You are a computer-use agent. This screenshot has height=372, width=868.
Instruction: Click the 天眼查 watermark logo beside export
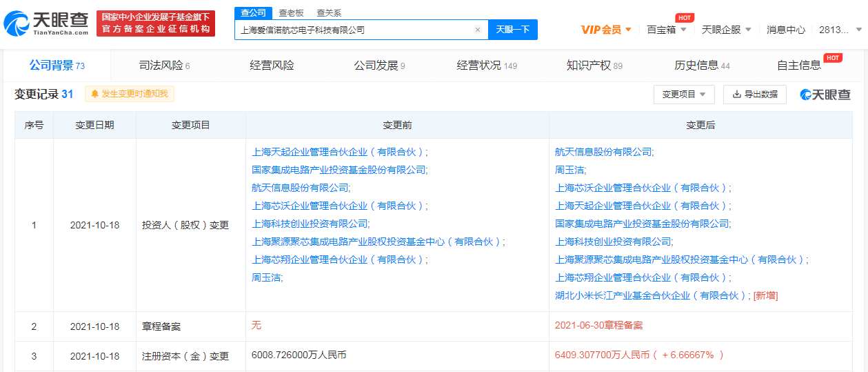(x=825, y=95)
